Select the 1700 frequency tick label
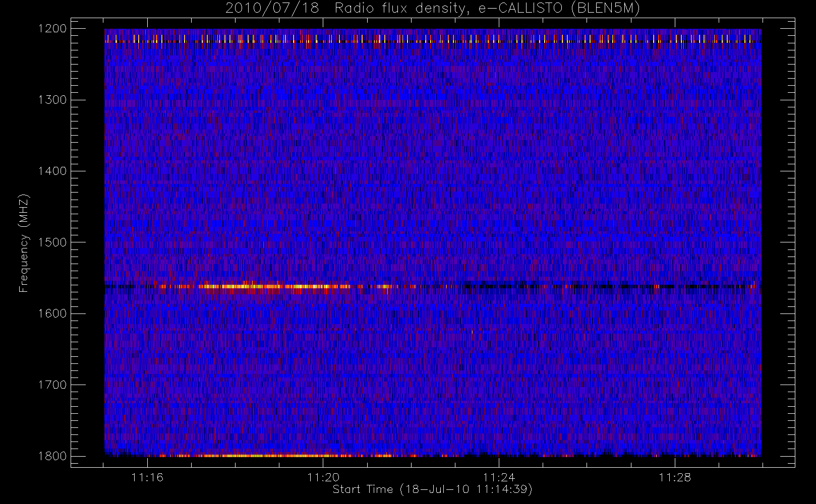The height and width of the screenshot is (504, 816). pos(52,385)
